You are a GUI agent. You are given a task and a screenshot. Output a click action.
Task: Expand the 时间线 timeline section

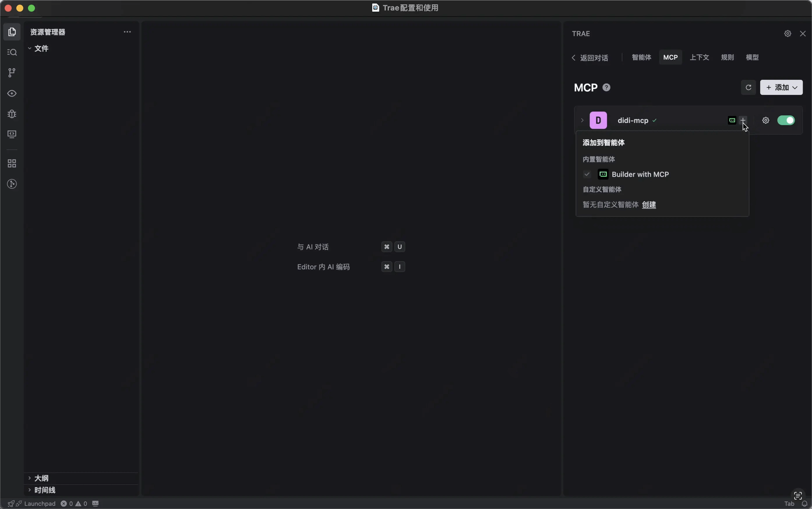click(45, 490)
